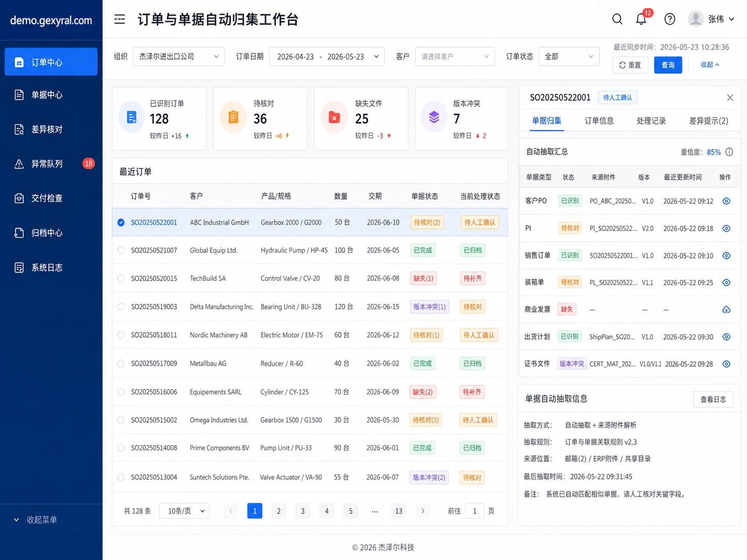This screenshot has width=747, height=560.
Task: Collapse the filter with 收起 link
Action: coord(710,64)
